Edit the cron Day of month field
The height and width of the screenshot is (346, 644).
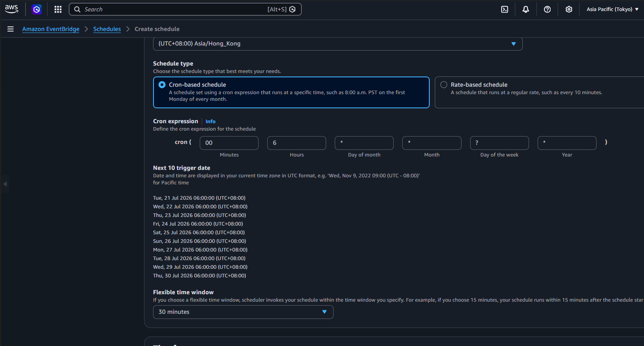364,143
